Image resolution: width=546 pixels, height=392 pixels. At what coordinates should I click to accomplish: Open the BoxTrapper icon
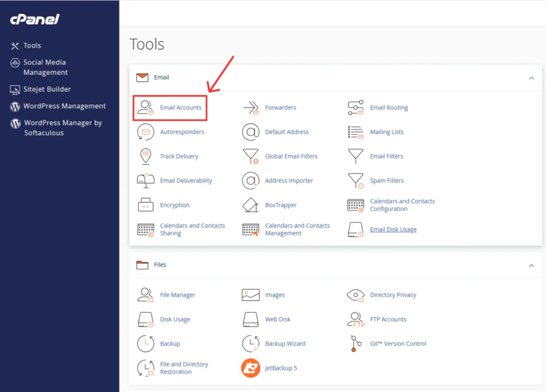251,205
